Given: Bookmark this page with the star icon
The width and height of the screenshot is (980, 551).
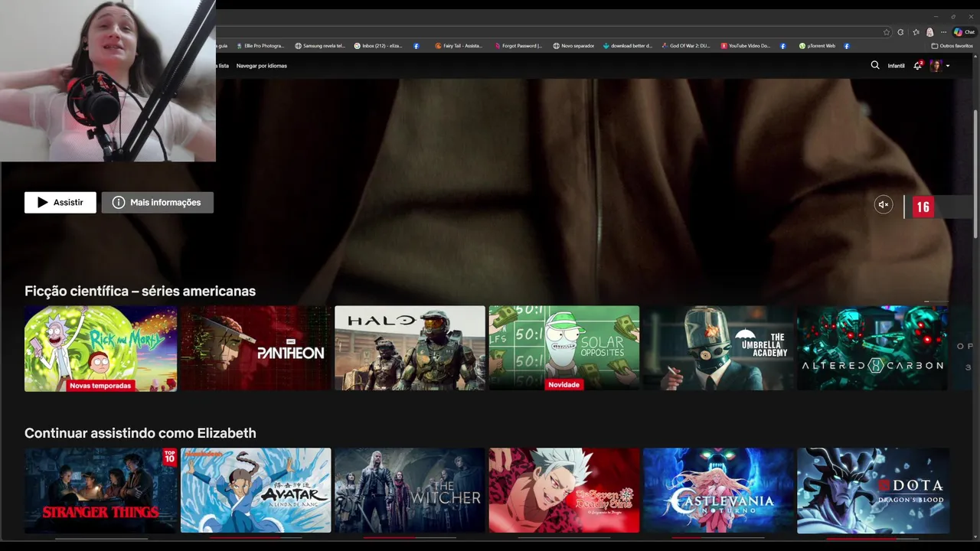Looking at the screenshot, I should pyautogui.click(x=887, y=32).
